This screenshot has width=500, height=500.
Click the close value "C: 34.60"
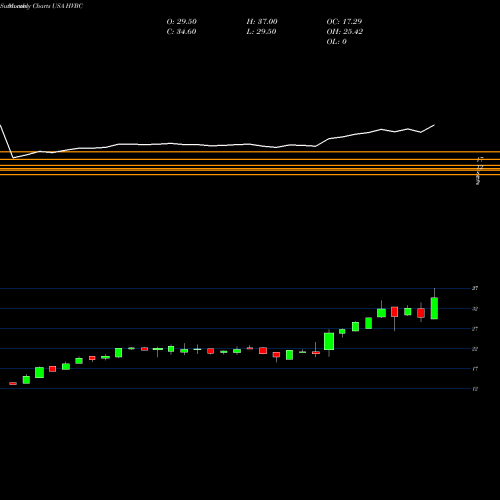pyautogui.click(x=181, y=32)
